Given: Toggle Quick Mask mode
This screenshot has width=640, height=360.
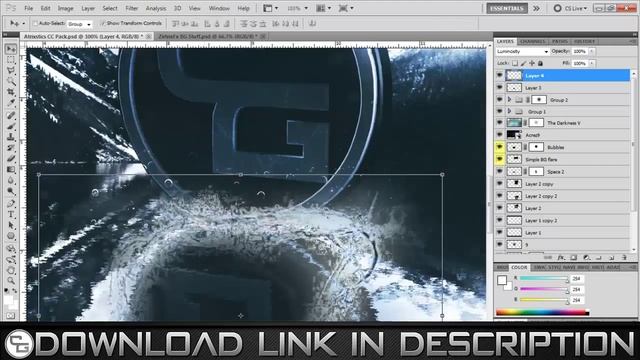Looking at the screenshot, I should point(11,315).
